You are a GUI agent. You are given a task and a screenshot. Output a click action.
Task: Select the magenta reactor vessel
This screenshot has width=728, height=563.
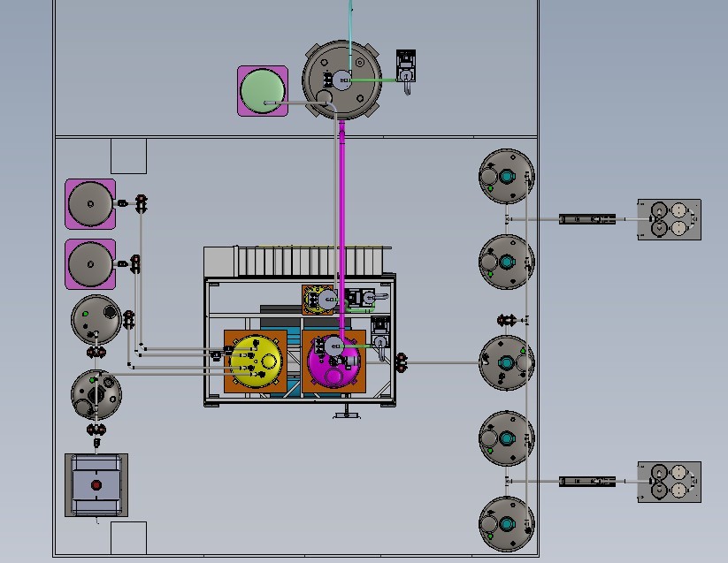[x=333, y=362]
